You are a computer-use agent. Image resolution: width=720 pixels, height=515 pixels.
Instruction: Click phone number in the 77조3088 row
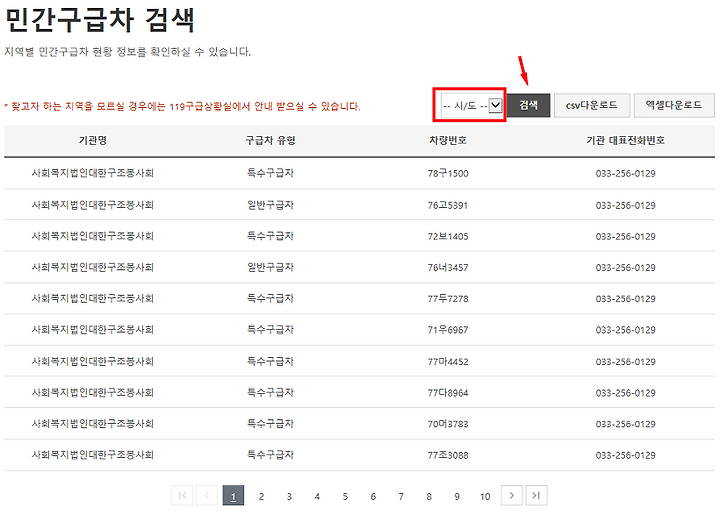pos(625,455)
